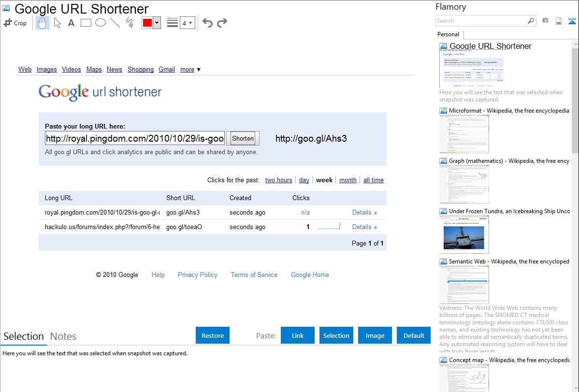Click icon beside Microformat snapshot title
This screenshot has width=579, height=392.
click(443, 111)
